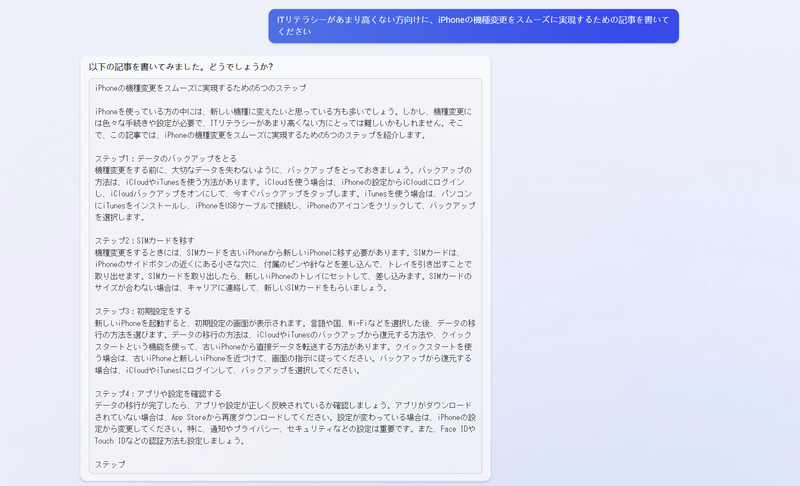800x486 pixels.
Task: Click the paragraph starting '機種変更をするときには'
Action: 283,270
